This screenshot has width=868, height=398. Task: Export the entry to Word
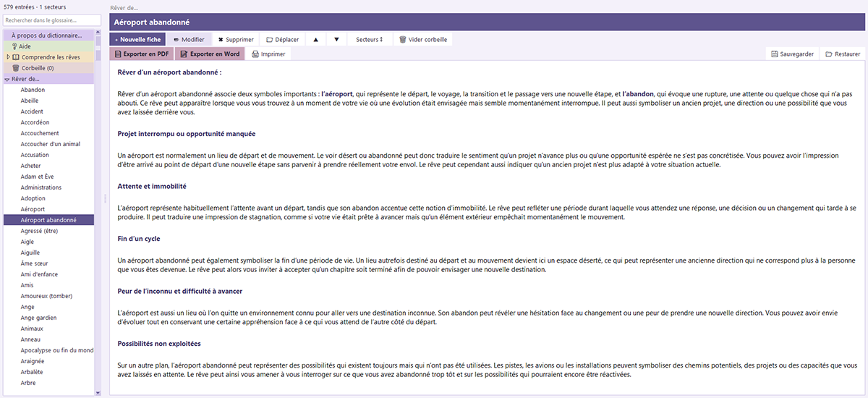209,54
